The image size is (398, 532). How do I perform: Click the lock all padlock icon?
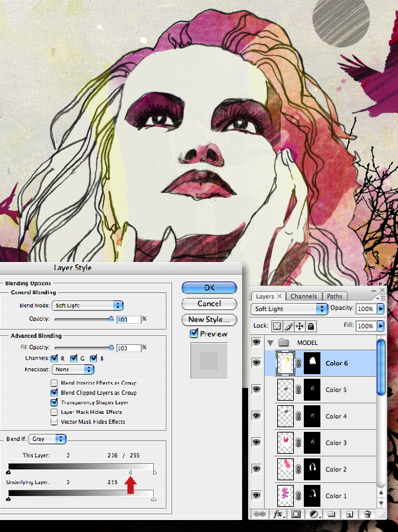[310, 326]
